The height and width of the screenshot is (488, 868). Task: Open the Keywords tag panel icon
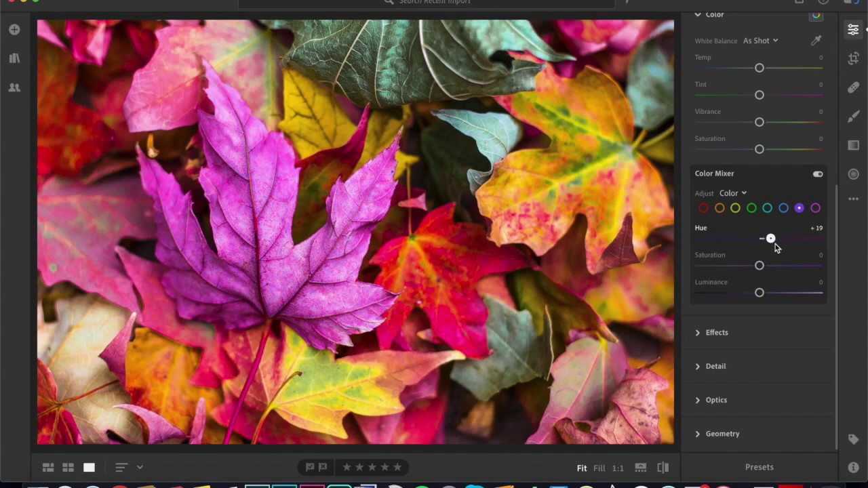pos(853,439)
